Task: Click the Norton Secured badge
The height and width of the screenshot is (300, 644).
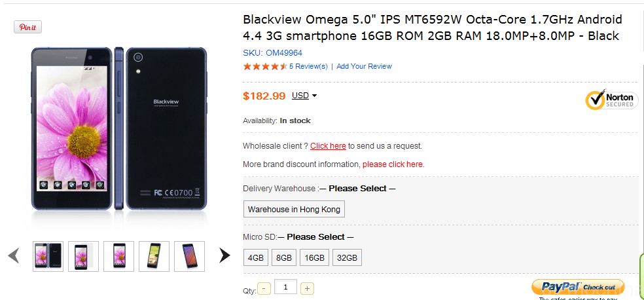Action: (611, 100)
